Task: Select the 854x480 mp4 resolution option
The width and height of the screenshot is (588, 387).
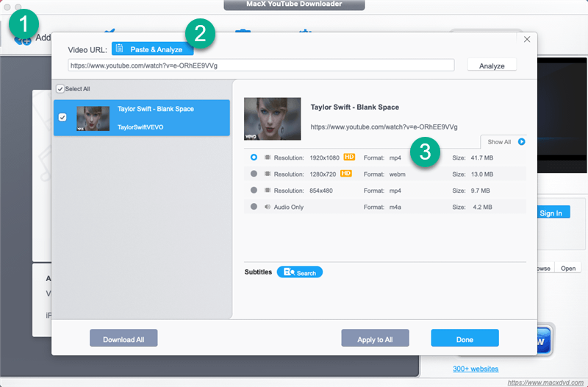Action: click(254, 191)
